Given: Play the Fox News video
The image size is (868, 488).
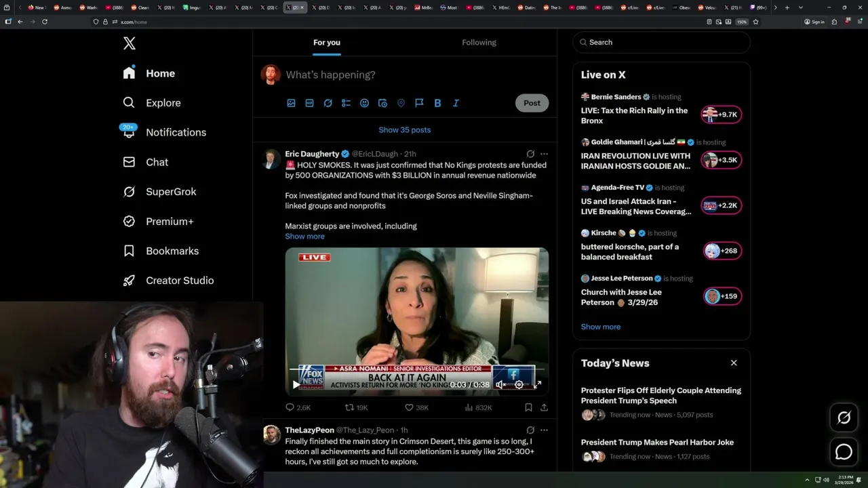Looking at the screenshot, I should point(296,384).
